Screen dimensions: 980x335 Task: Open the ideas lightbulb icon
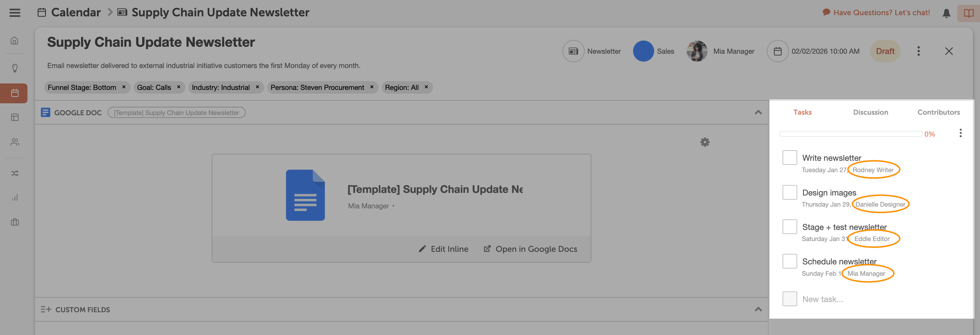(15, 68)
